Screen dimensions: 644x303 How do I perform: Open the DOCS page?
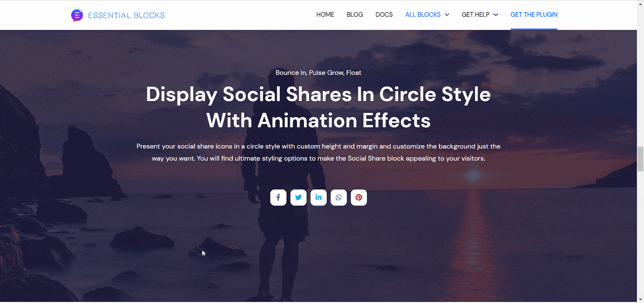point(384,15)
